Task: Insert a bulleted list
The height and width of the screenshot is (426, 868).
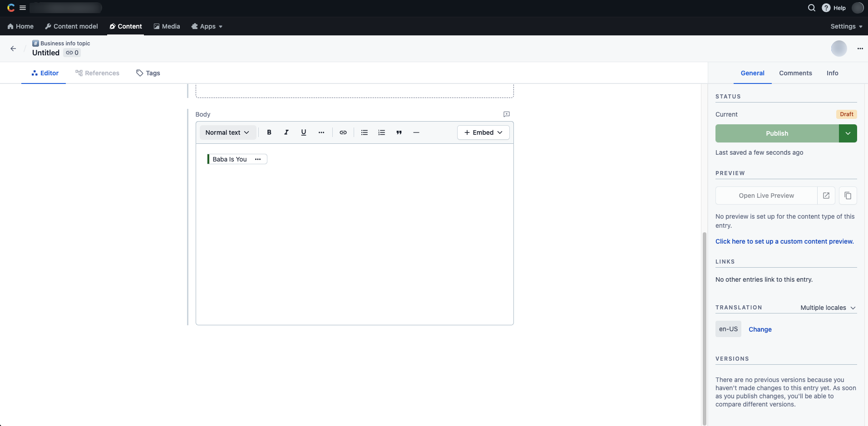Action: click(365, 132)
